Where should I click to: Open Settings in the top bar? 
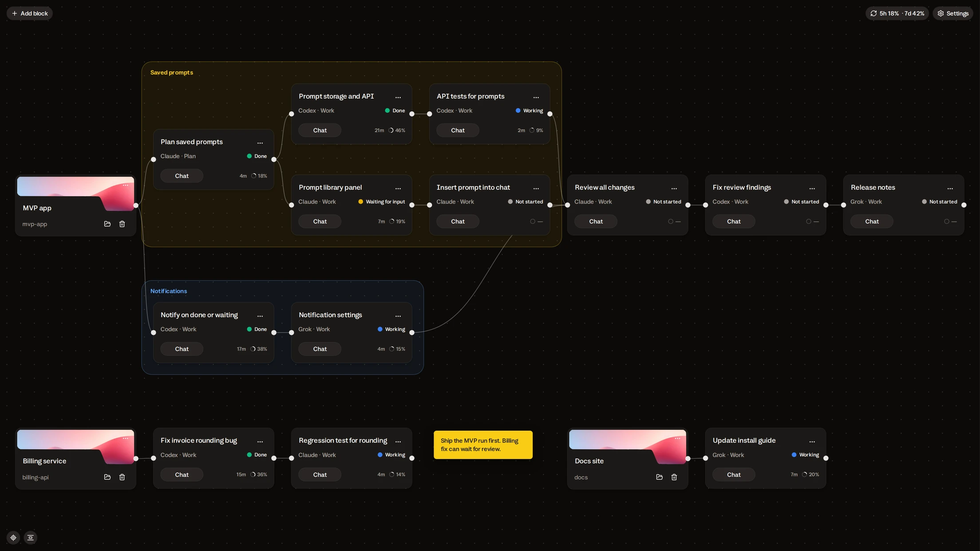point(953,13)
